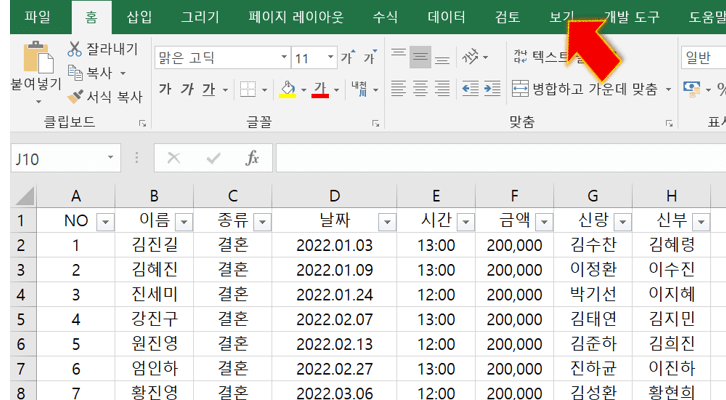Viewport: 726px width, 400px height.
Task: Switch to the 데이터 (Data) tab
Action: pos(446,17)
